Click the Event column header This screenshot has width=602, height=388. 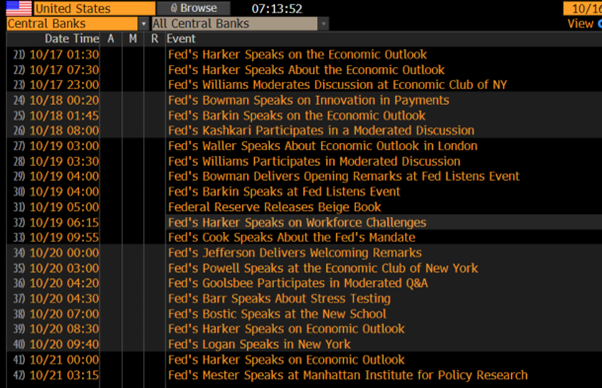[x=181, y=39]
